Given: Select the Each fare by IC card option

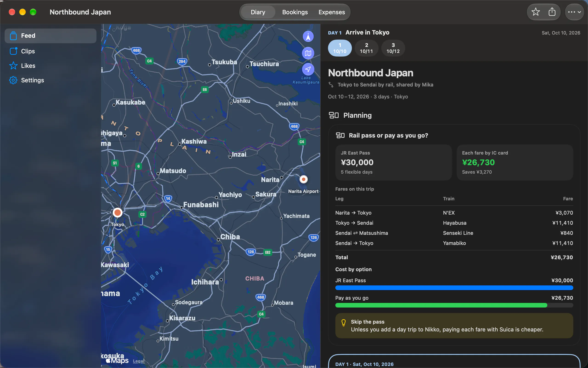Looking at the screenshot, I should [x=515, y=162].
